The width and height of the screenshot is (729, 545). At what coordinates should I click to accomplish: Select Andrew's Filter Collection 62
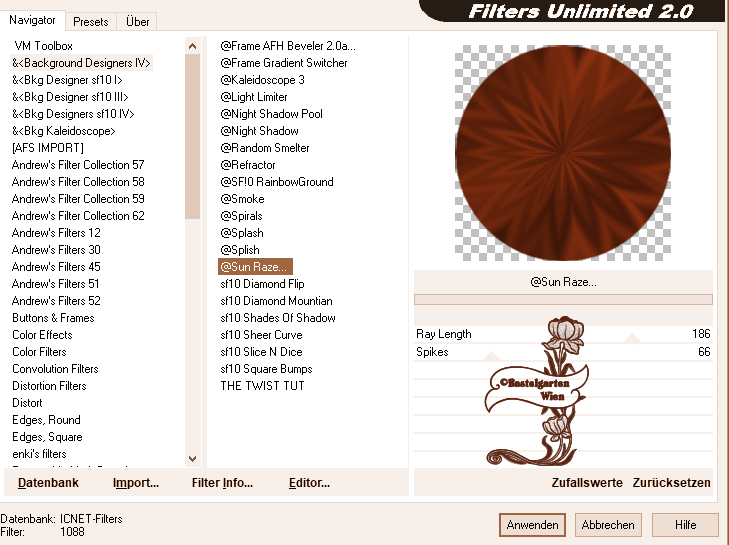point(78,216)
